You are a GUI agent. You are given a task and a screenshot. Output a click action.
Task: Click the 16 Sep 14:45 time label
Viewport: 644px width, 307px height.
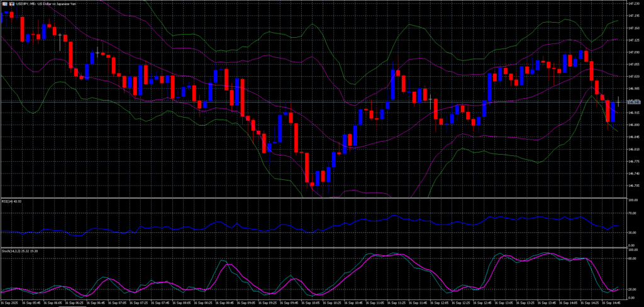click(x=610, y=303)
